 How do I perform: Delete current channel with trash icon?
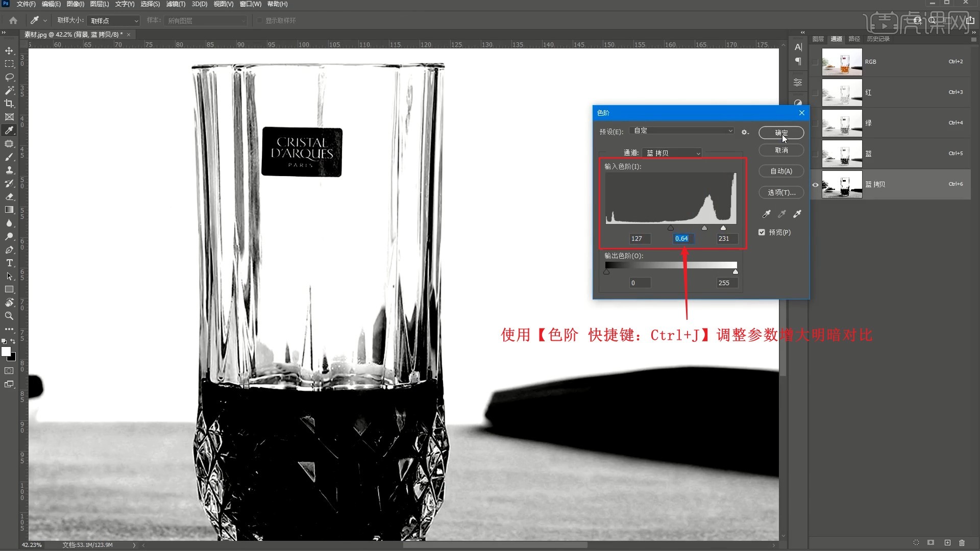click(x=962, y=542)
